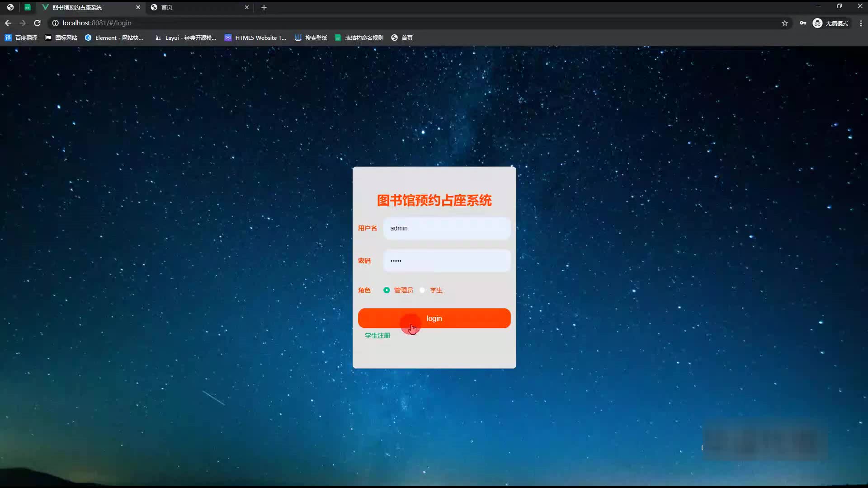Open the 百度翻译 bookmark
Screen dimensions: 868x488
(x=21, y=38)
